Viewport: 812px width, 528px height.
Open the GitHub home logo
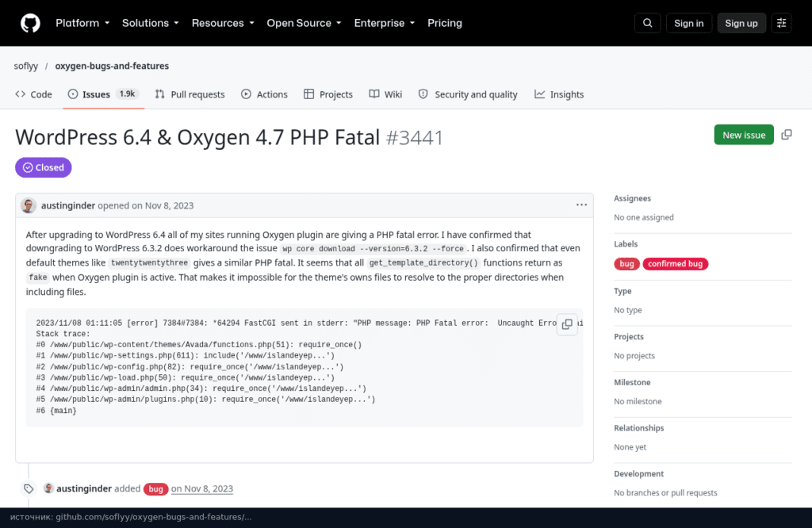point(30,23)
